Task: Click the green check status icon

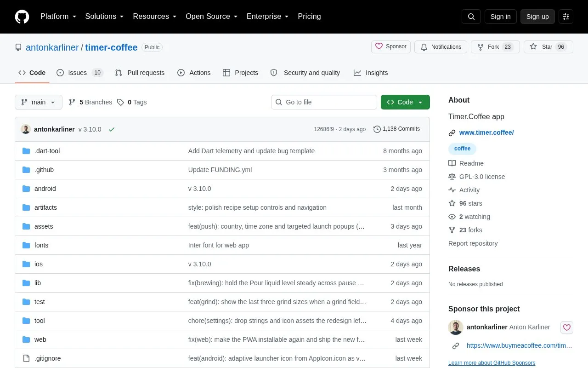Action: pos(111,129)
